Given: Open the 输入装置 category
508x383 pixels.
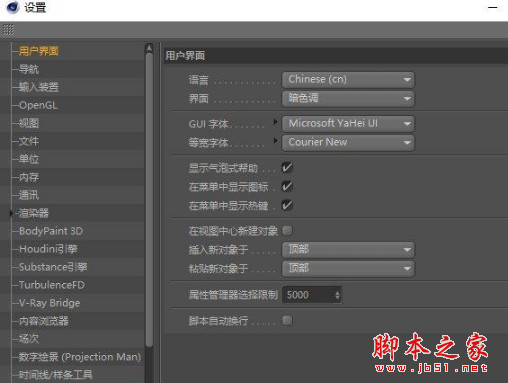Looking at the screenshot, I should (x=39, y=87).
